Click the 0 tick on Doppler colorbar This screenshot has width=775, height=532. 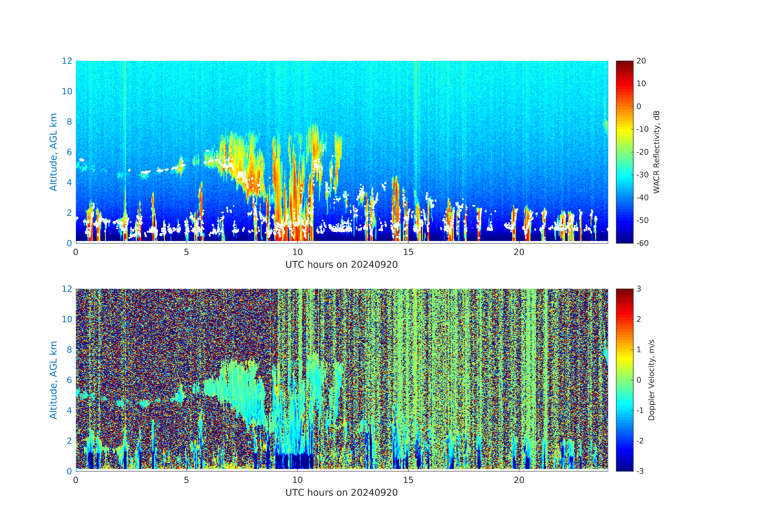pos(639,380)
